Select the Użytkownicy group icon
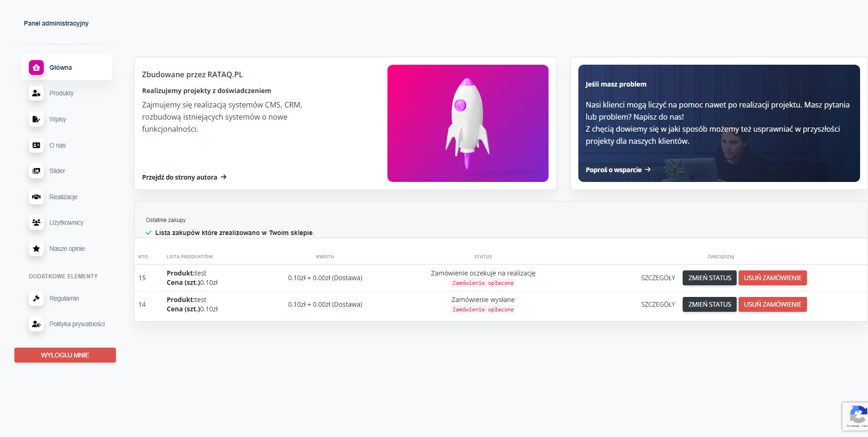Image resolution: width=868 pixels, height=437 pixels. tap(36, 222)
